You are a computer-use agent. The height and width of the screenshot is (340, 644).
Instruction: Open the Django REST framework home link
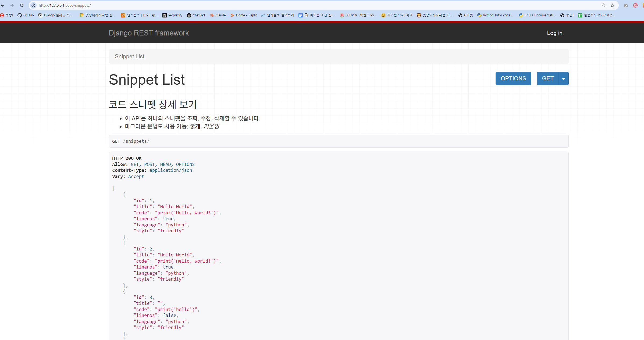coord(149,33)
